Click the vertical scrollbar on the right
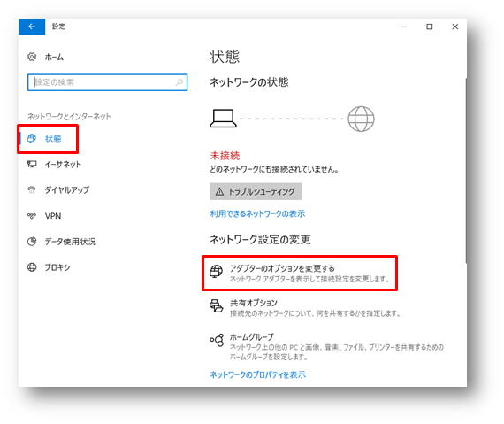This screenshot has height=424, width=504. pos(465,171)
